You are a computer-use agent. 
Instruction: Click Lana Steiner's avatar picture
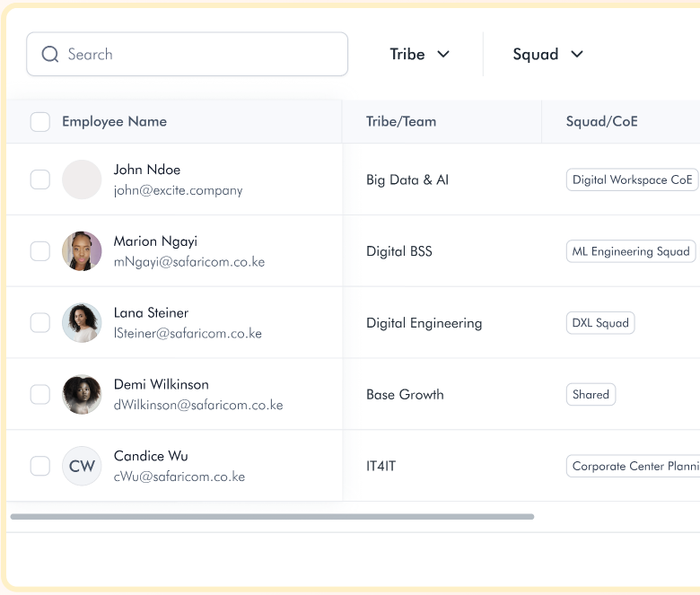pos(82,323)
